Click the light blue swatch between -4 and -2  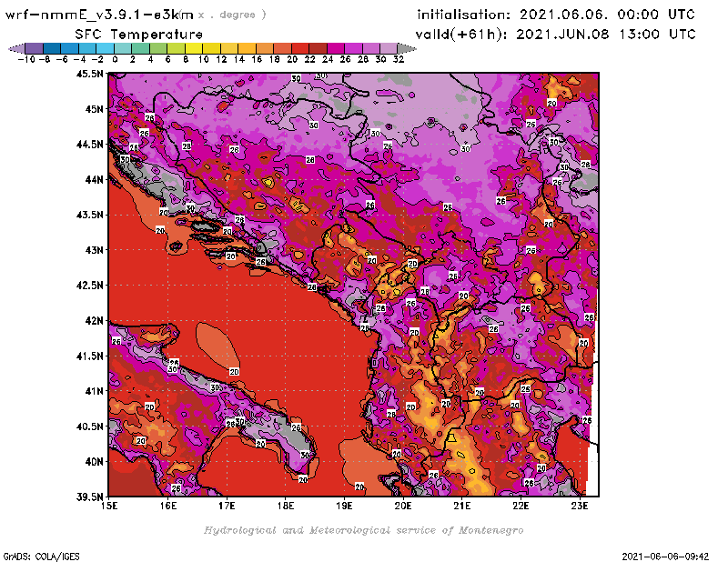pyautogui.click(x=87, y=47)
